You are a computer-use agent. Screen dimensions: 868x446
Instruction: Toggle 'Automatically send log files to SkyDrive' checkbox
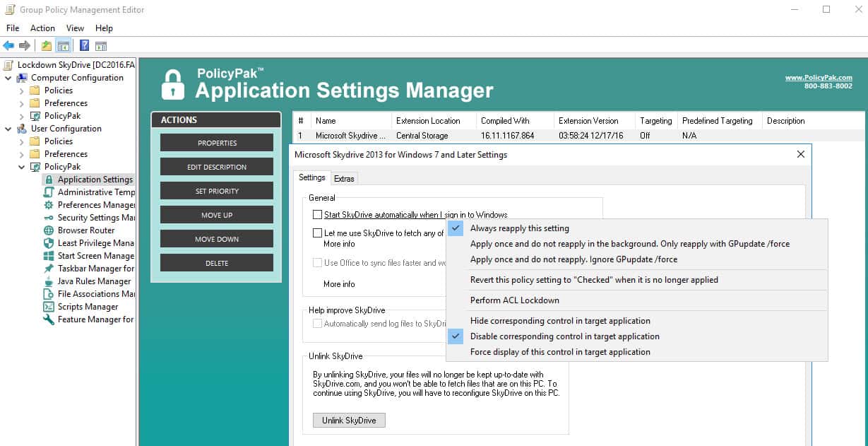tap(317, 323)
